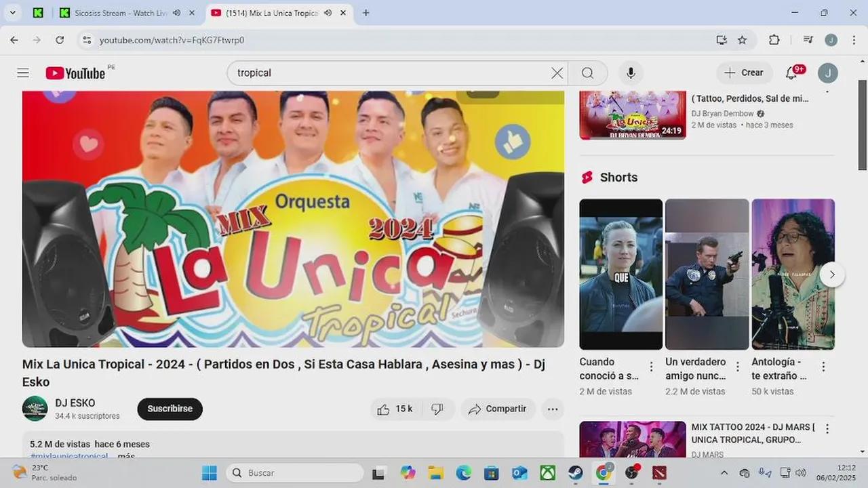Image resolution: width=868 pixels, height=488 pixels.
Task: Open the YouTube hamburger guide menu
Action: [x=23, y=73]
